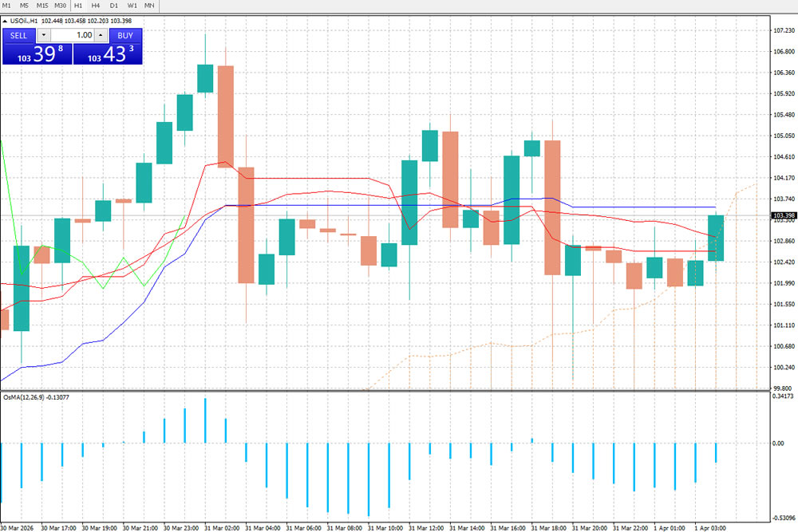
Task: Switch chart to M1 timeframe
Action: 7,6
